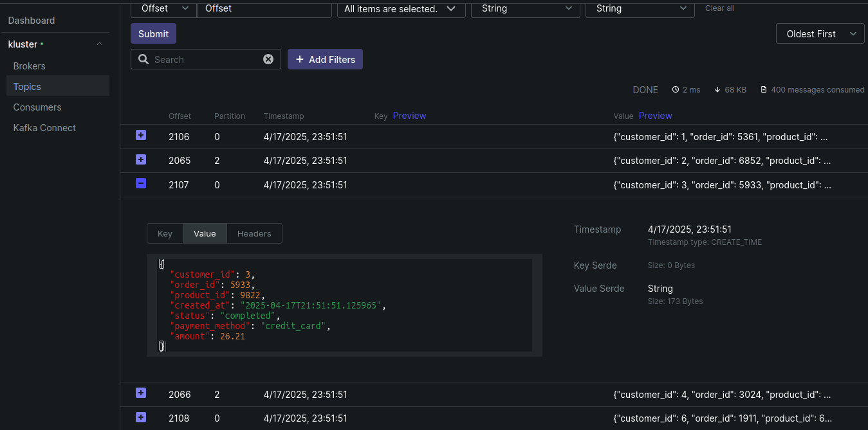Switch to the Key tab
The image size is (868, 430).
pos(165,233)
